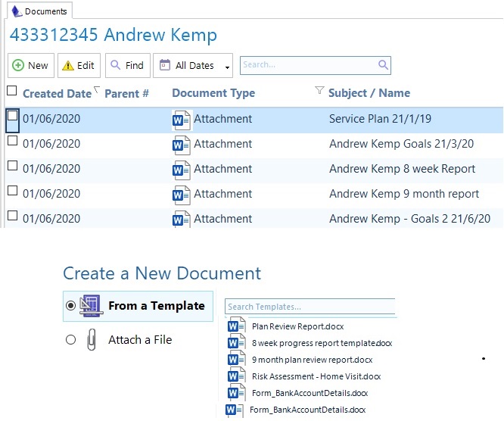Click Word icon of Andrew Kemp Goals 21/3/20
This screenshot has width=504, height=421.
[182, 145]
